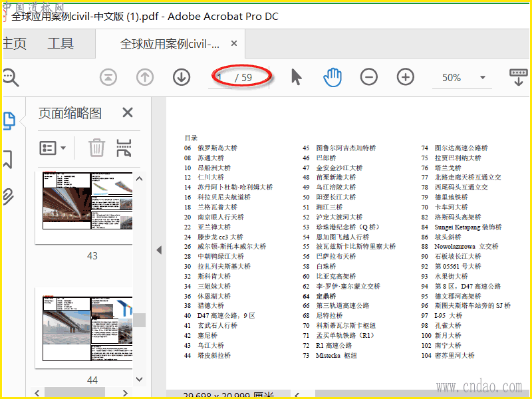532x399 pixels.
Task: Click contents entry 尼特拉桥
Action: [x=329, y=315]
